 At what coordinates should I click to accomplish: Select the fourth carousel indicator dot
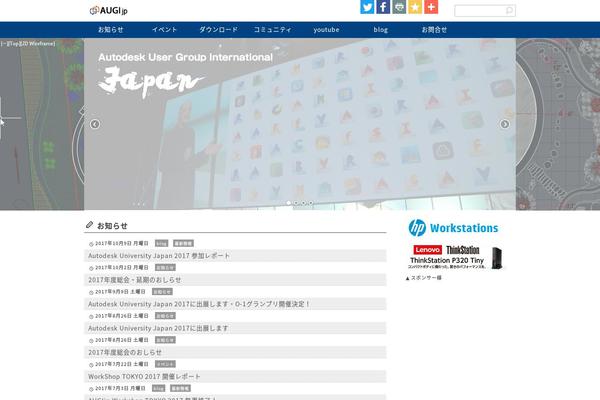coord(311,203)
